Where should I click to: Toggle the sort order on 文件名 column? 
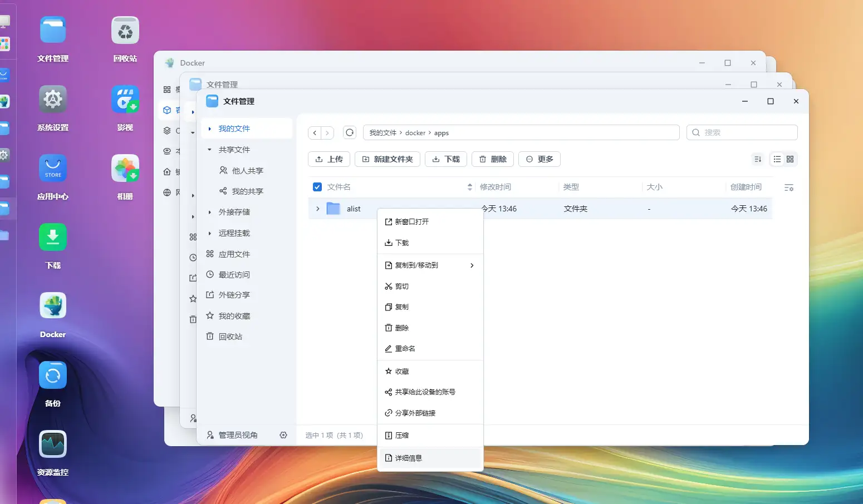pyautogui.click(x=469, y=187)
